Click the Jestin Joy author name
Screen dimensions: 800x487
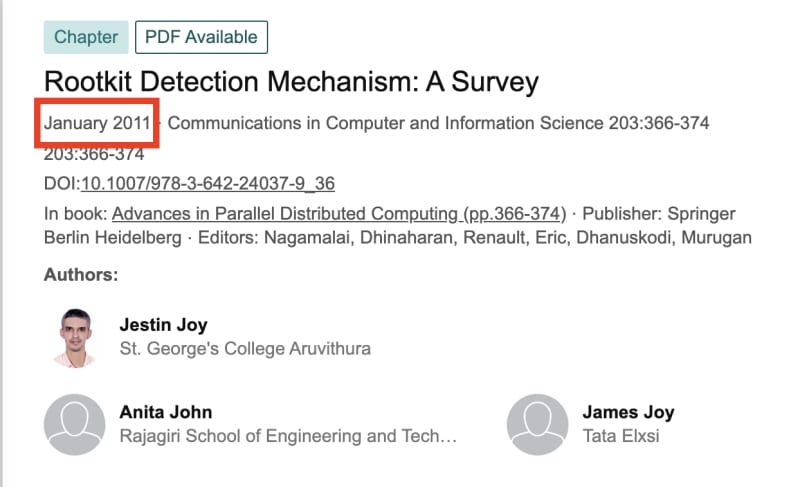click(163, 325)
